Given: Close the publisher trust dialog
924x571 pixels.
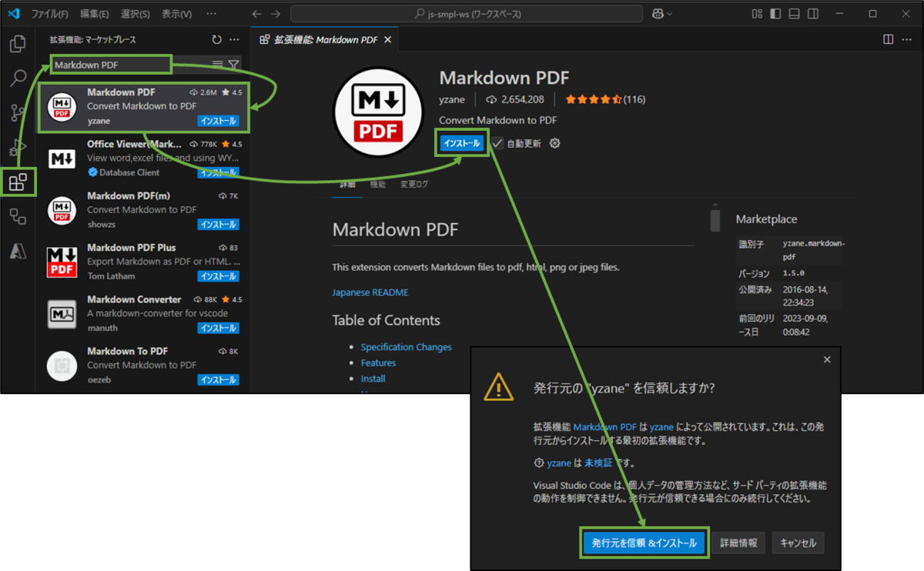Looking at the screenshot, I should [x=827, y=359].
